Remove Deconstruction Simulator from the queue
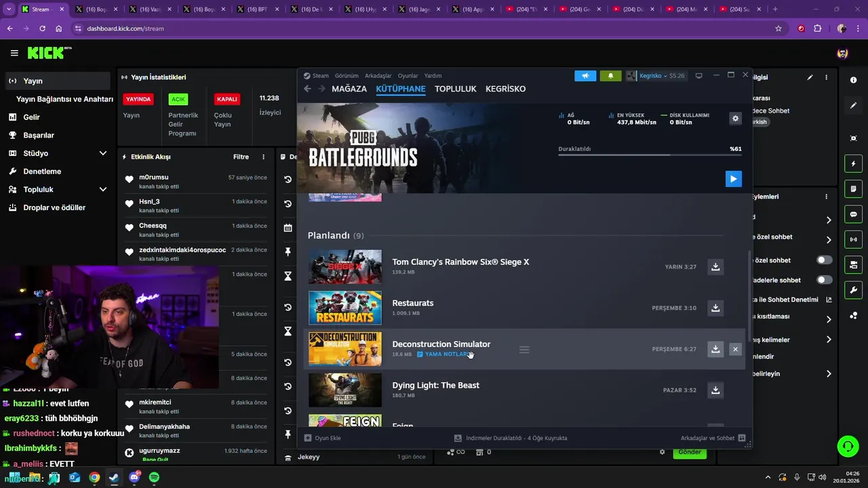The image size is (868, 488). 735,349
